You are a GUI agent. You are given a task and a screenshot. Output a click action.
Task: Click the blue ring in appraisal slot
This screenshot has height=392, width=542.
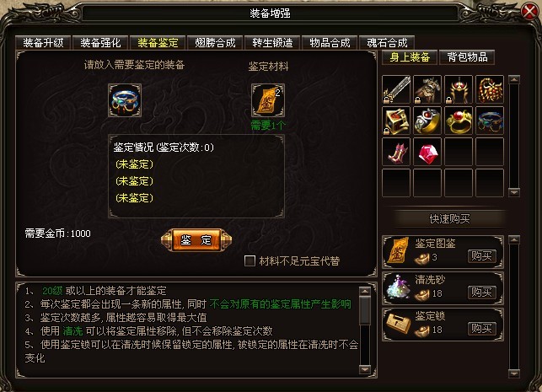[x=125, y=100]
